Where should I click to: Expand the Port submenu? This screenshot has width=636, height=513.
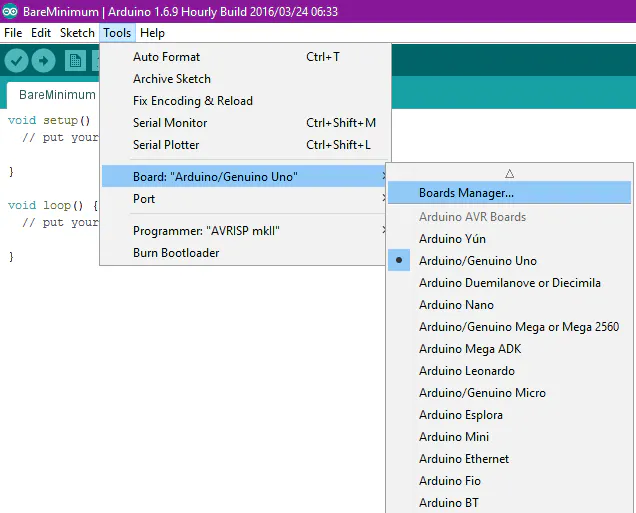[x=244, y=199]
